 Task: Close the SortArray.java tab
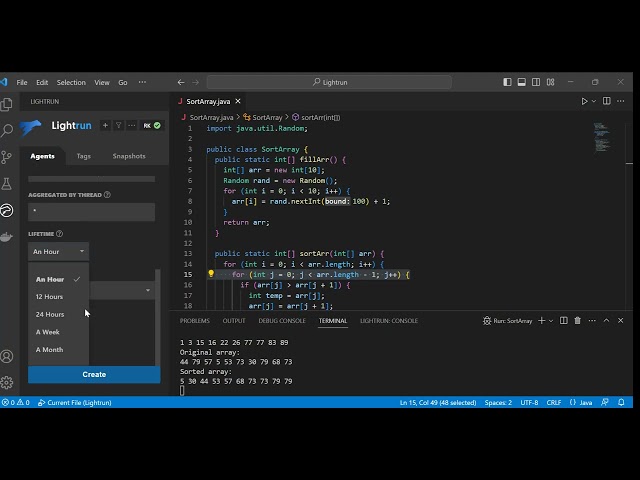pyautogui.click(x=238, y=101)
